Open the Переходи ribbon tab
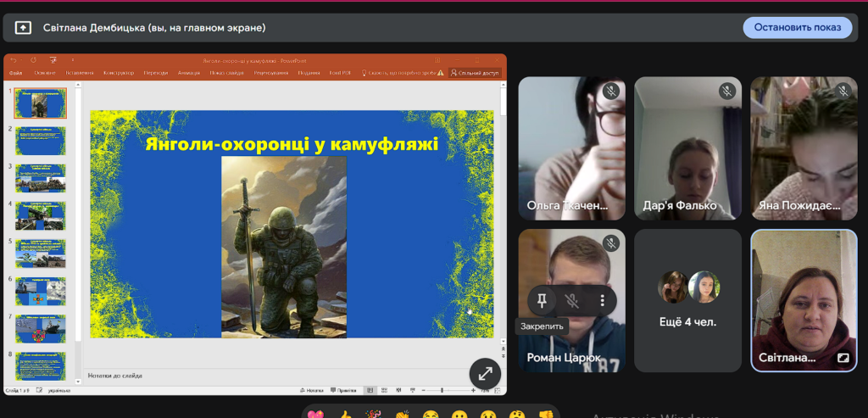This screenshot has height=418, width=868. coord(156,73)
